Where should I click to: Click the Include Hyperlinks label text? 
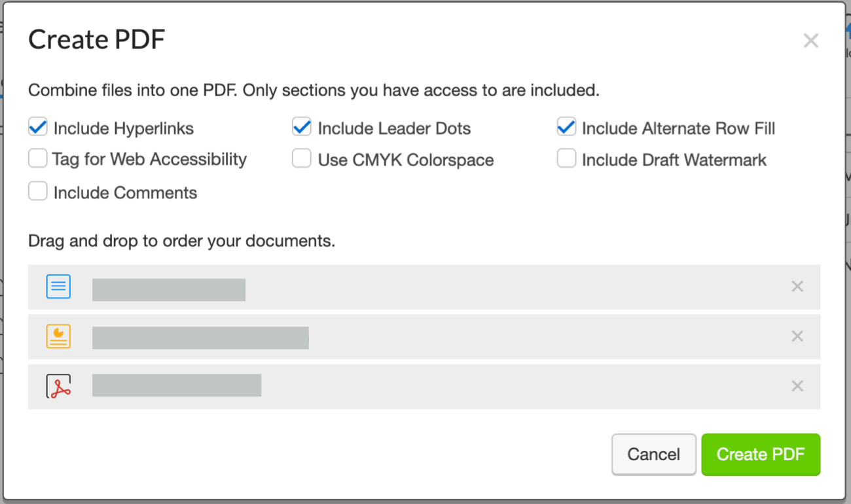pyautogui.click(x=124, y=129)
